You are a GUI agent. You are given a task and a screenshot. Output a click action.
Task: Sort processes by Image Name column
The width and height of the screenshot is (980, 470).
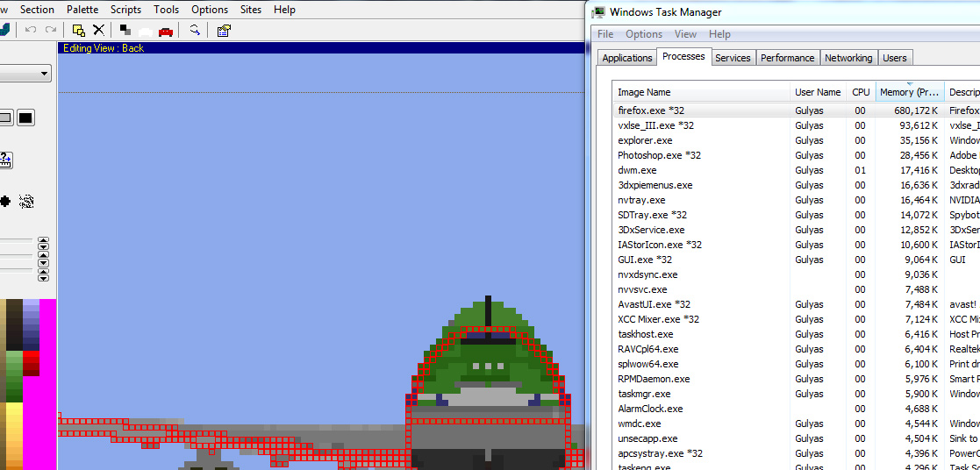tap(644, 92)
